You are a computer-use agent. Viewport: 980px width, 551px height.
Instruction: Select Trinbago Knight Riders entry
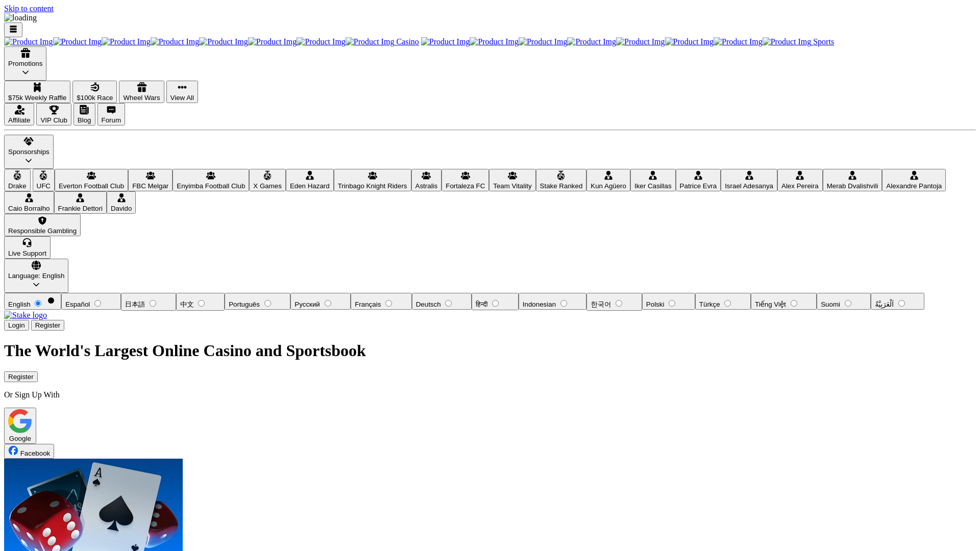point(373,180)
